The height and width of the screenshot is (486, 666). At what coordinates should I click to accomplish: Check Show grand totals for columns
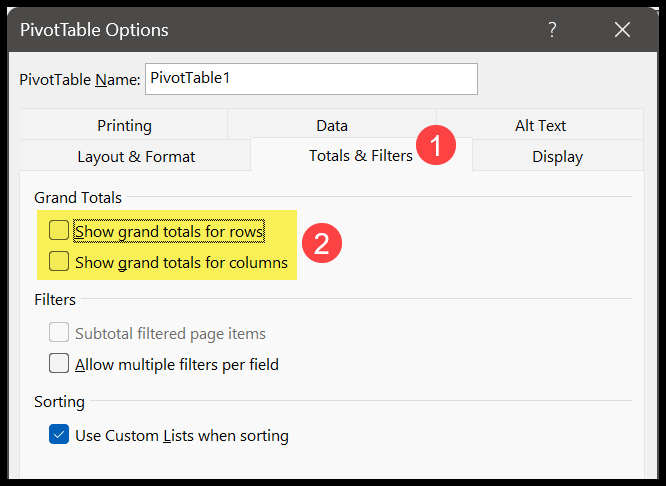click(59, 261)
